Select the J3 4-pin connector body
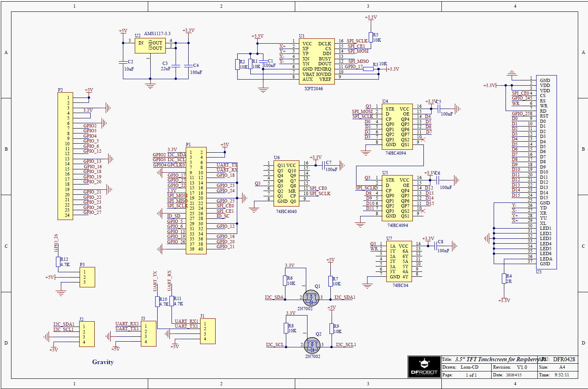588x389 pixels. pyautogui.click(x=148, y=333)
